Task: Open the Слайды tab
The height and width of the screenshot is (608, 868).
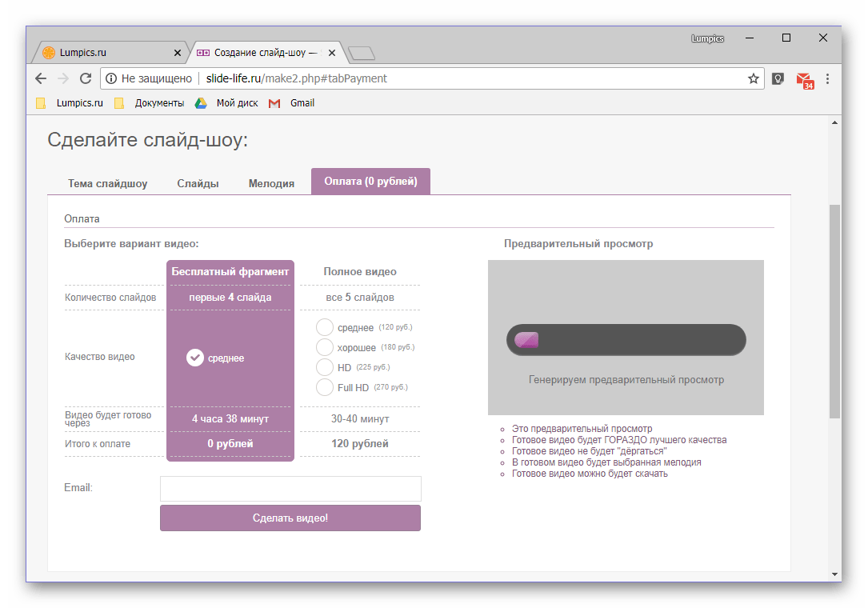Action: (x=198, y=183)
